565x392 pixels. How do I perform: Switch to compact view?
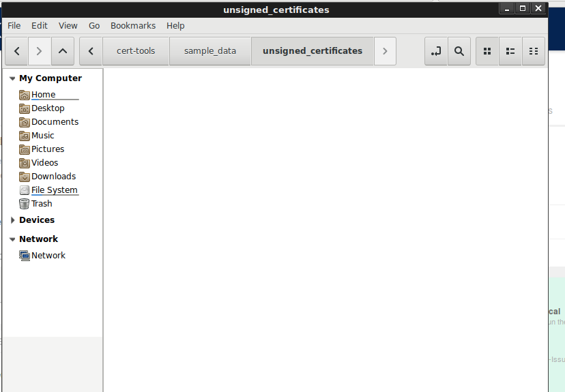(x=534, y=51)
